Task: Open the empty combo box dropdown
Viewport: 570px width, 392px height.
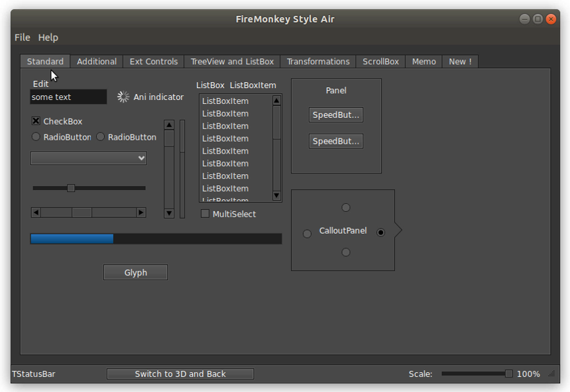Action: tap(89, 158)
